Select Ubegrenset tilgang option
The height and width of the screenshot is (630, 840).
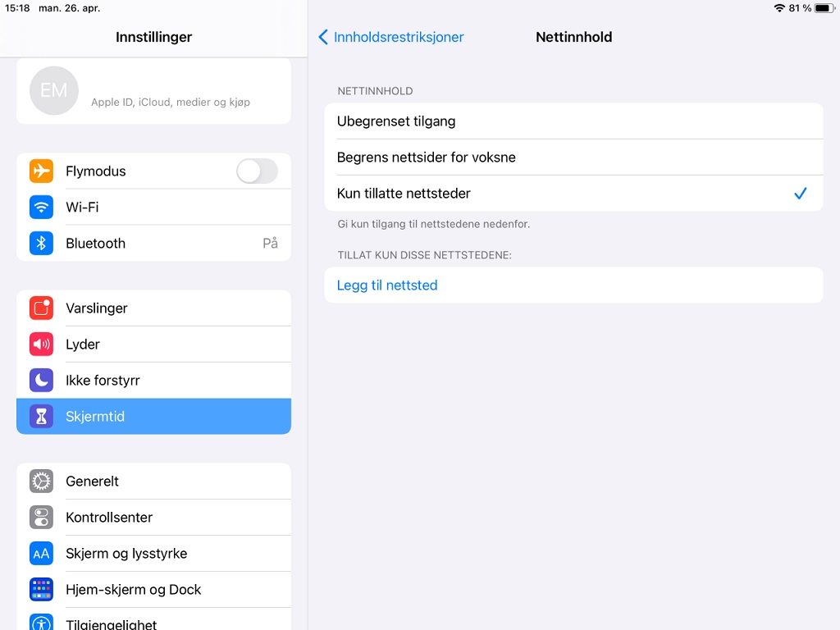[573, 121]
